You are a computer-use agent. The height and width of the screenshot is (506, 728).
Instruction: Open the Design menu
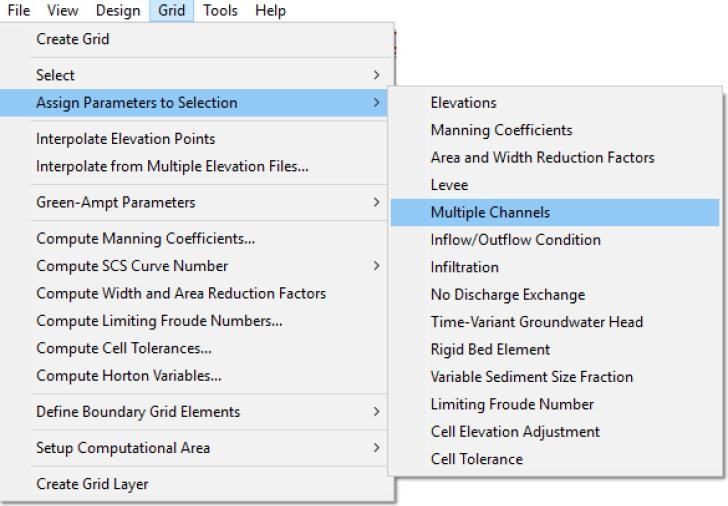coord(118,11)
